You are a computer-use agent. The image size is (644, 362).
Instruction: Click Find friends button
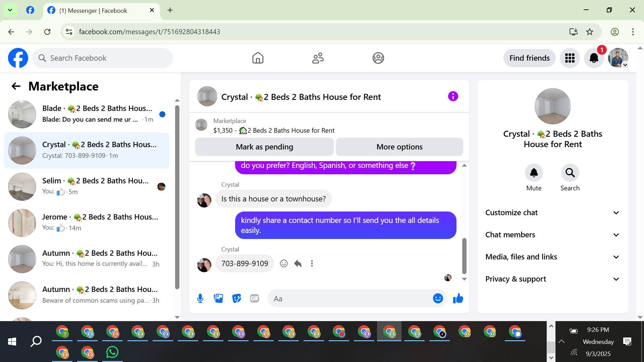(530, 58)
